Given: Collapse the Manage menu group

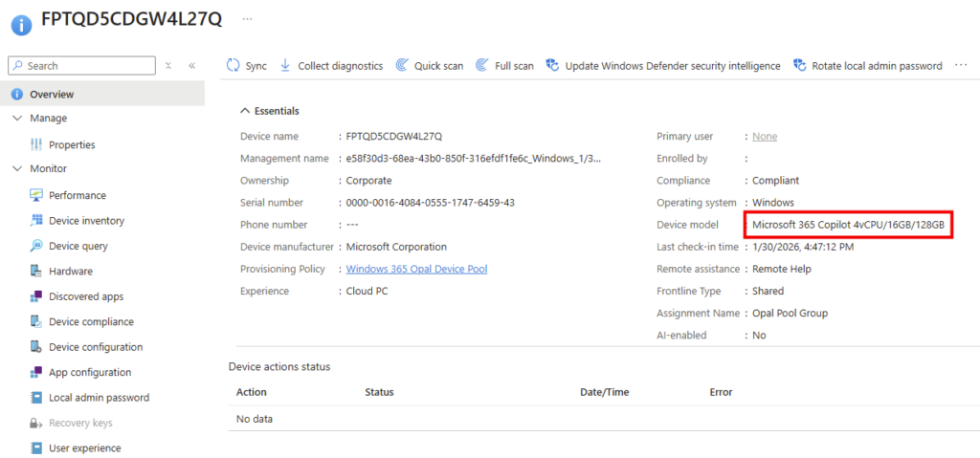Looking at the screenshot, I should pyautogui.click(x=17, y=119).
